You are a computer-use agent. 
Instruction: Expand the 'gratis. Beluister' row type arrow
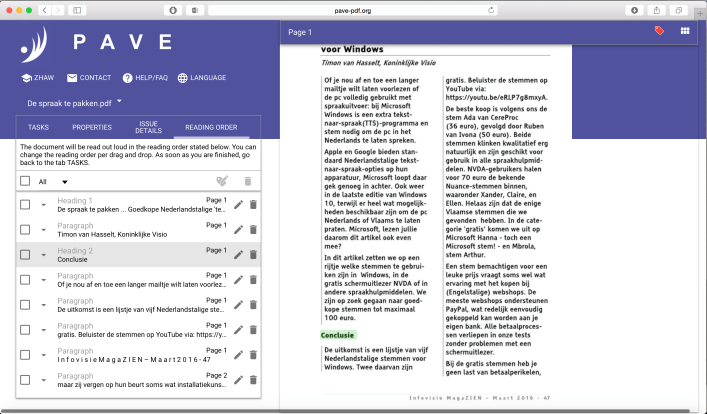pos(44,331)
